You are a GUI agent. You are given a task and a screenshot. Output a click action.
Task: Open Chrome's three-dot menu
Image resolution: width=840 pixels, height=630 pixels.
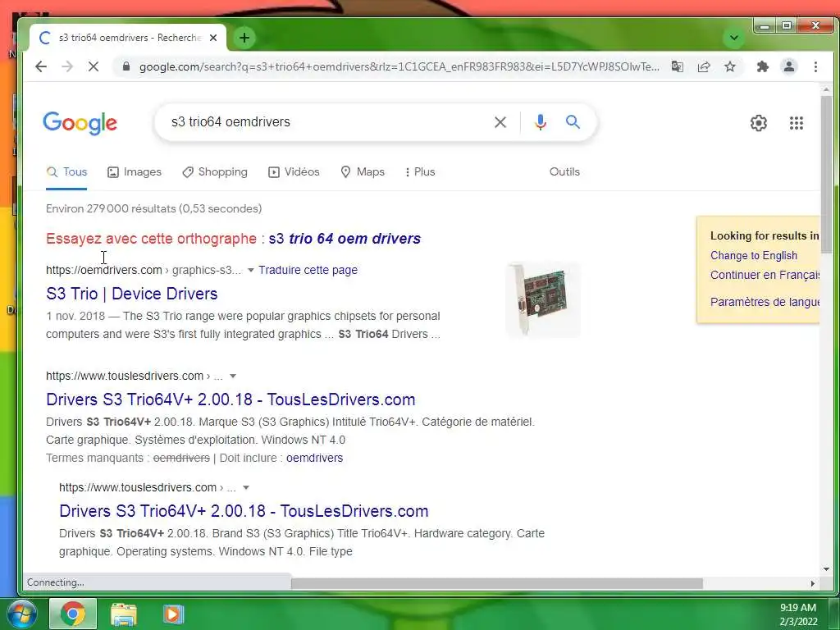(815, 66)
